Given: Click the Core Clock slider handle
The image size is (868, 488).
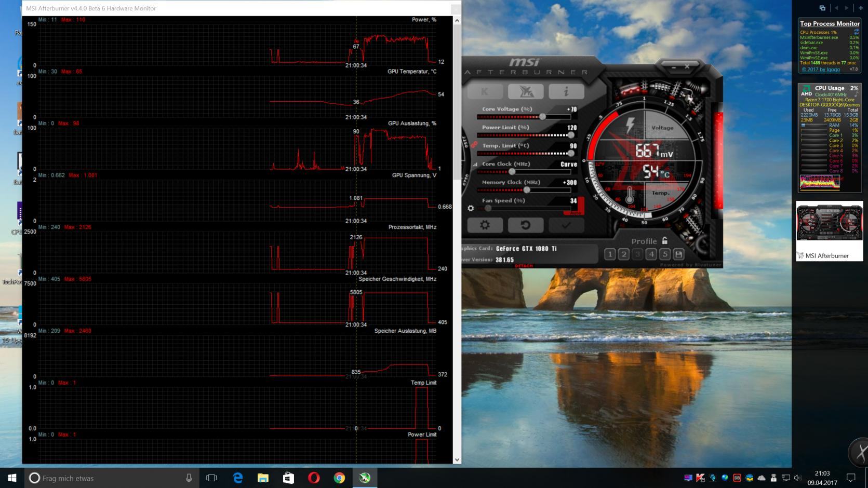Looking at the screenshot, I should (x=512, y=171).
